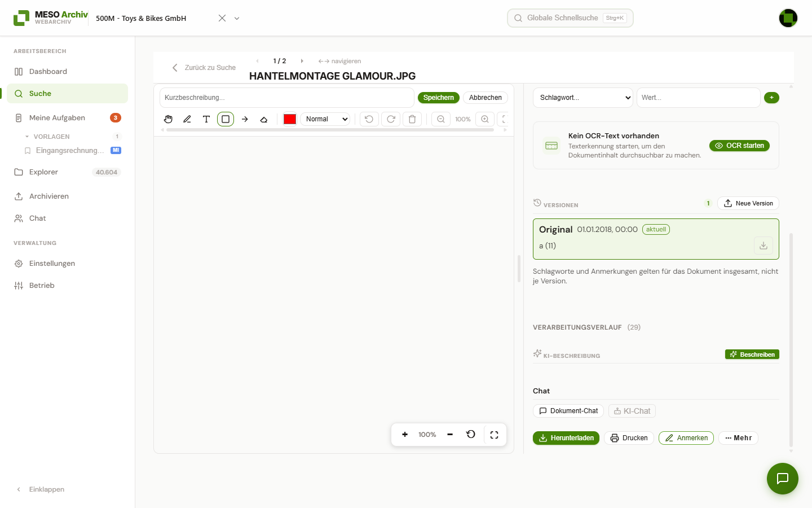
Task: Open the floating chat bubble
Action: click(x=783, y=479)
